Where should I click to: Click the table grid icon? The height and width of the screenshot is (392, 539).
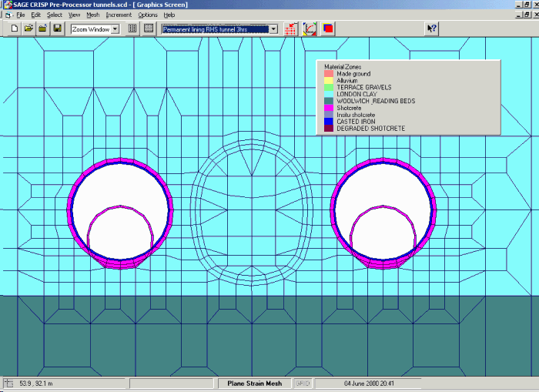(149, 28)
